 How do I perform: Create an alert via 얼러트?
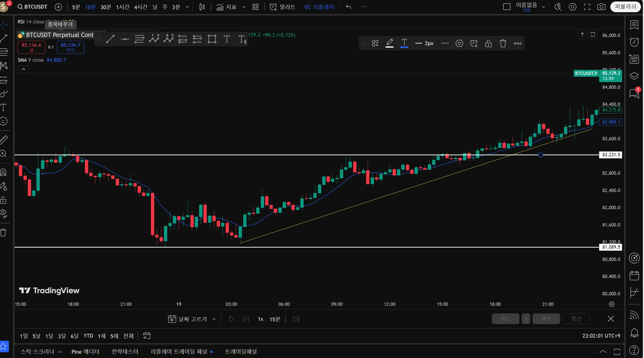pos(282,7)
